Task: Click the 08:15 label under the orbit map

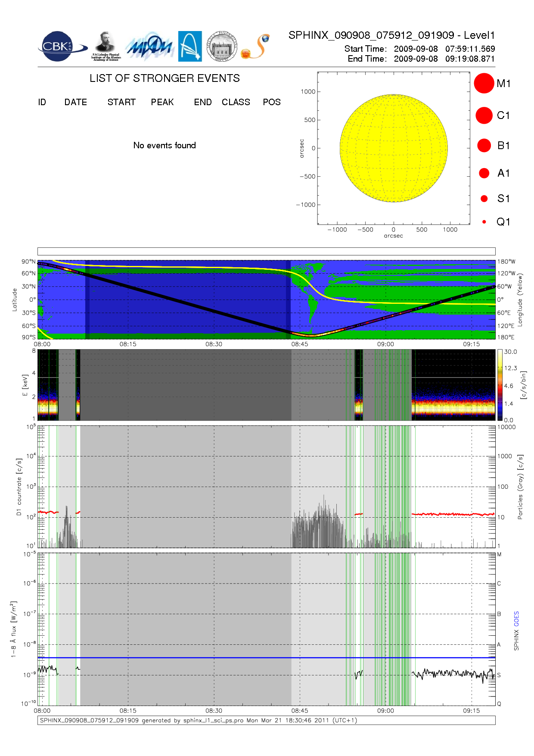Action: [x=128, y=344]
